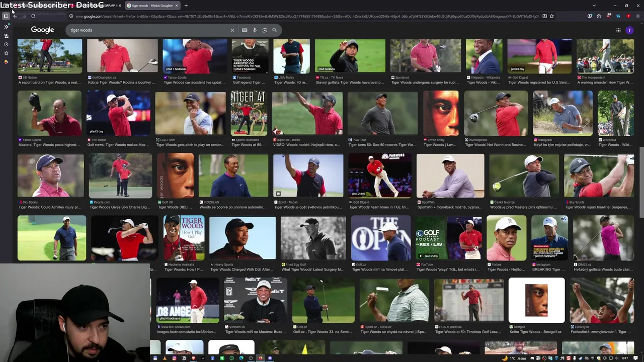Image resolution: width=644 pixels, height=362 pixels.
Task: Open the shield site info icon in address bar
Action: coord(71,16)
